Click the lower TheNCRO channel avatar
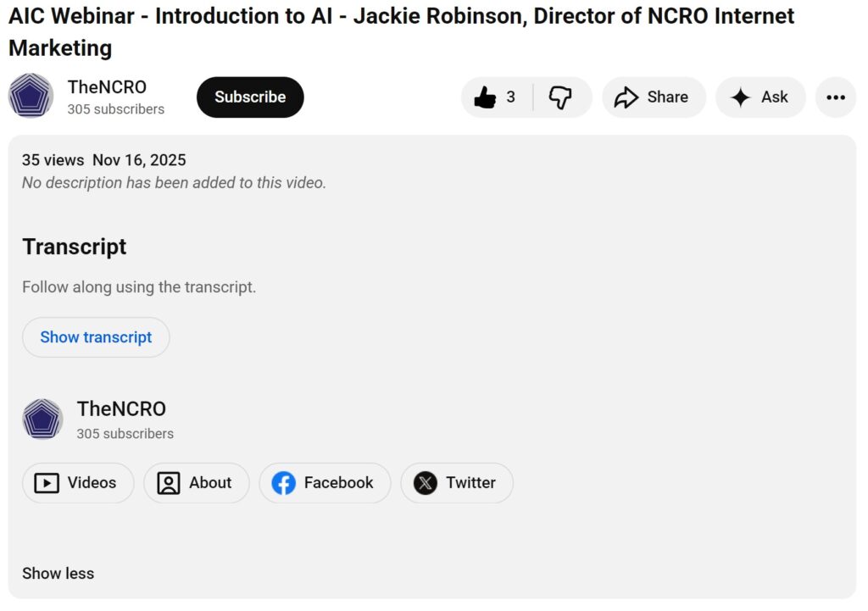 42,419
